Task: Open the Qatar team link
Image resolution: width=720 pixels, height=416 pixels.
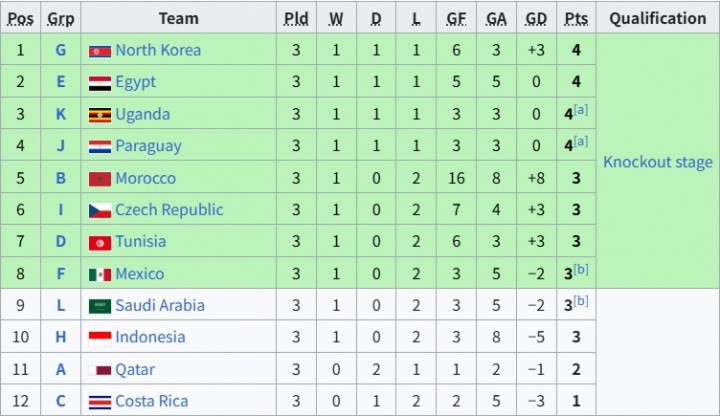Action: coord(135,369)
